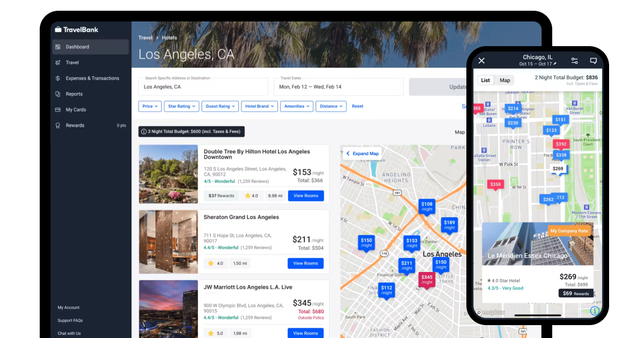Image resolution: width=644 pixels, height=338 pixels.
Task: Select the $230 pin on Chicago map
Action: click(513, 123)
